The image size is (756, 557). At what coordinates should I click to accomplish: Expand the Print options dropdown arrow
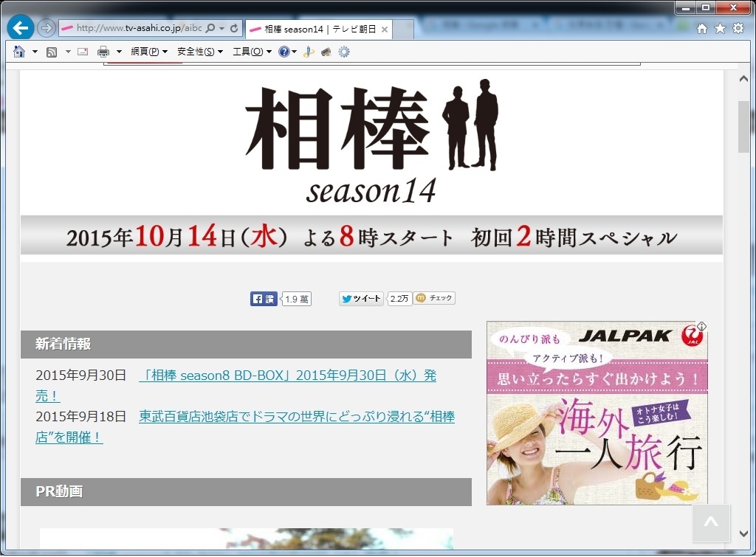(x=119, y=52)
